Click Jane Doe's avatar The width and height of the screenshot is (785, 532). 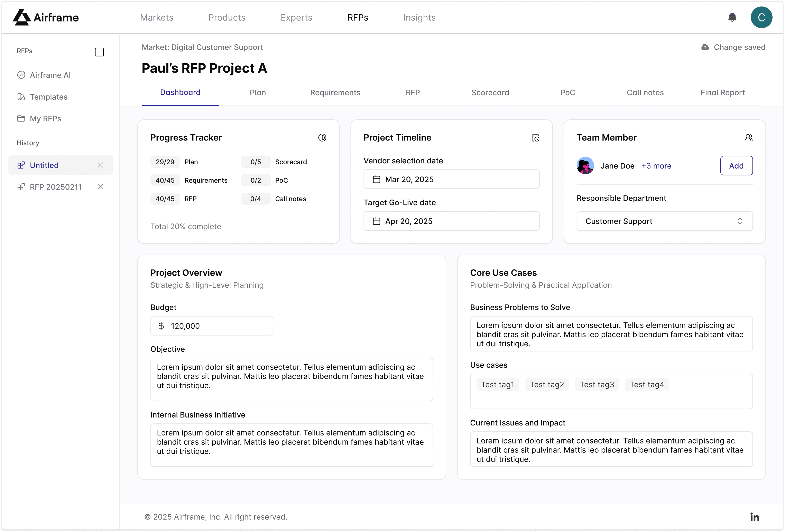[585, 166]
